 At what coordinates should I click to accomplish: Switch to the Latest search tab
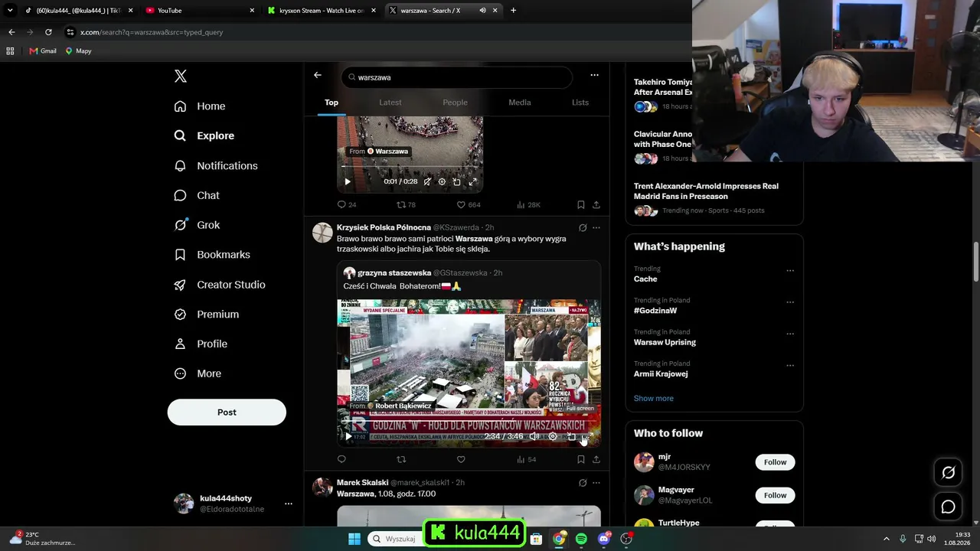(390, 103)
